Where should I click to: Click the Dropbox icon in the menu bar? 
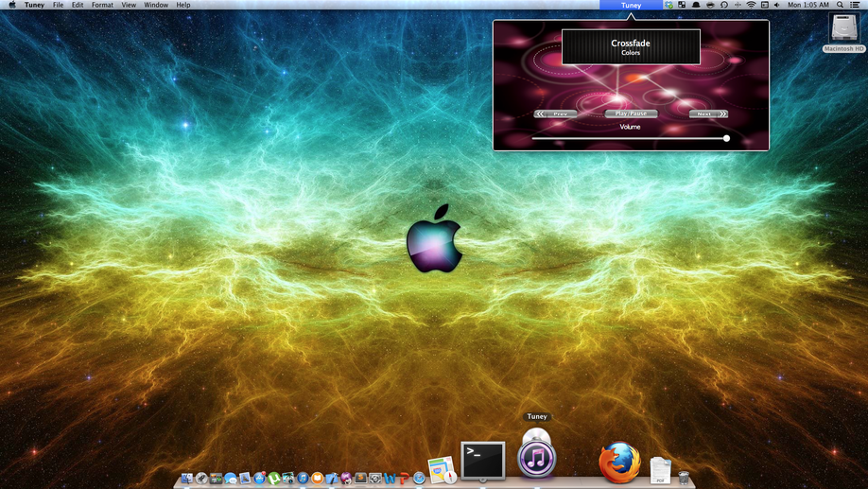[668, 5]
